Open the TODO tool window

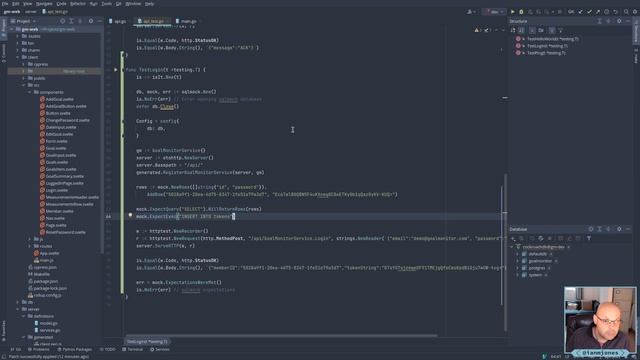108,349
